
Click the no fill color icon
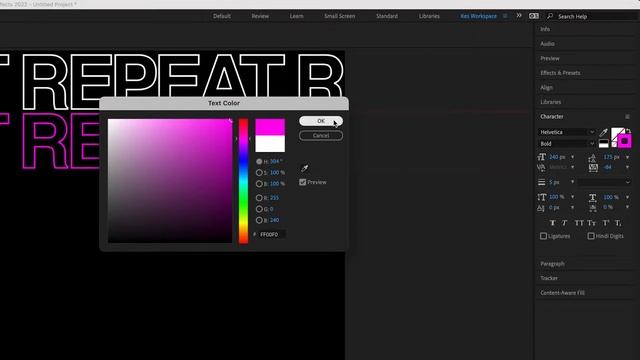pos(614,144)
